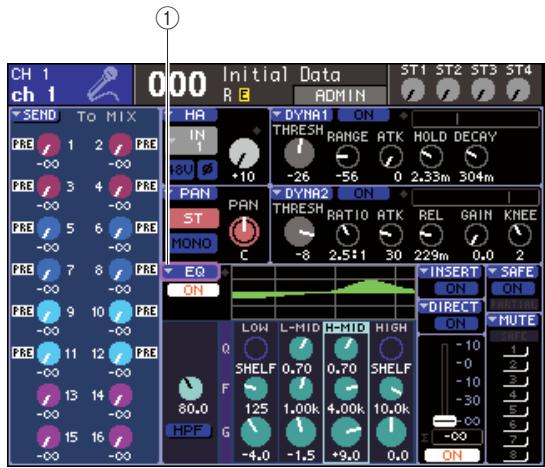Image resolution: width=545 pixels, height=468 pixels.
Task: Select the MIX 10 send level knob
Action: (120, 312)
